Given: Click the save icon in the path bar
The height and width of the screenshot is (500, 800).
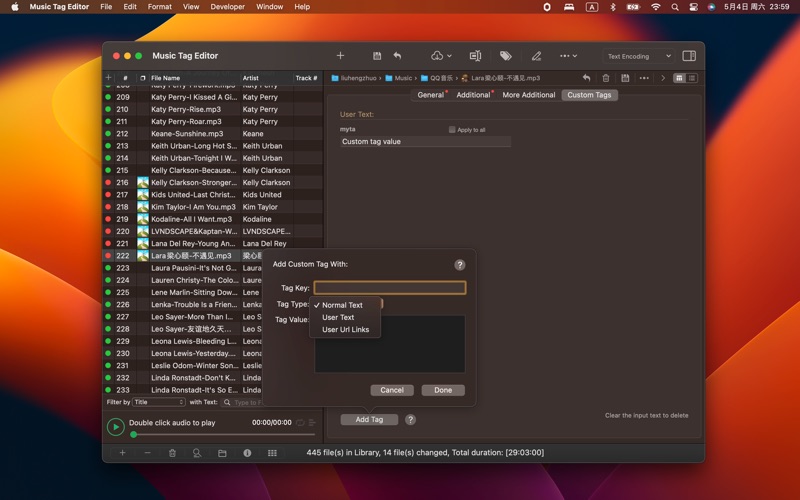Looking at the screenshot, I should tap(625, 78).
